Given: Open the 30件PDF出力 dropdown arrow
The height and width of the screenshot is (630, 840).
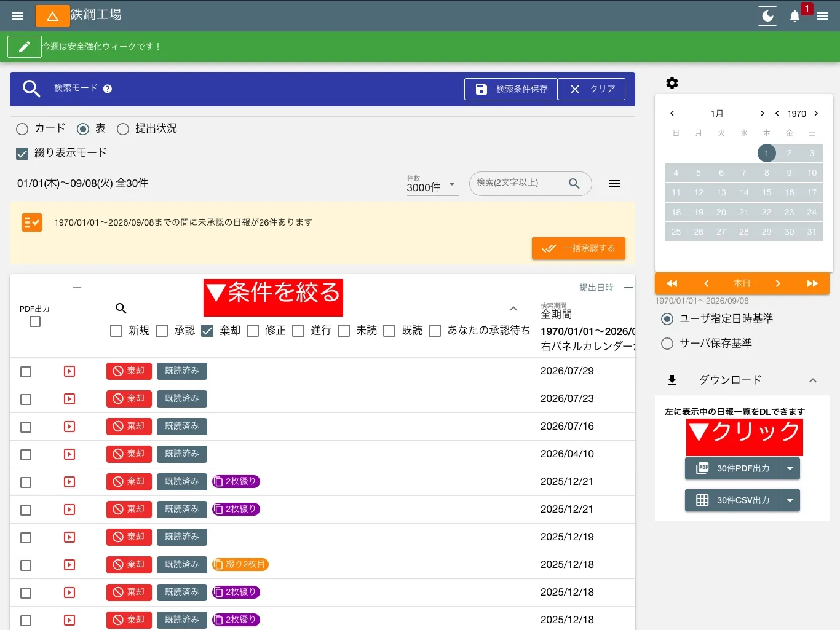Looking at the screenshot, I should (790, 468).
